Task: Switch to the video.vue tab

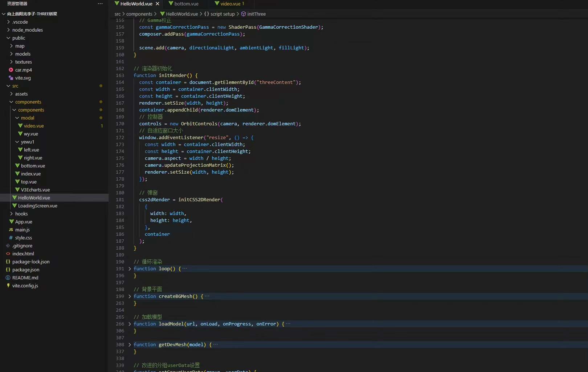Action: click(x=230, y=4)
